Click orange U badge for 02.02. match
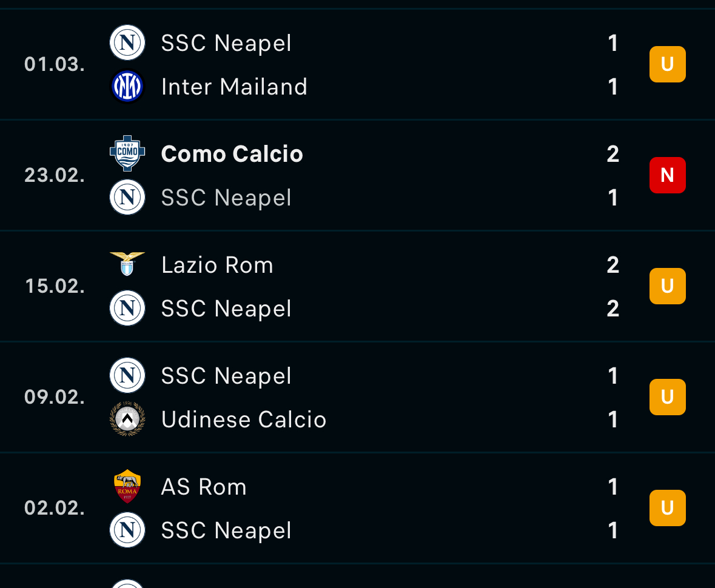 point(667,508)
